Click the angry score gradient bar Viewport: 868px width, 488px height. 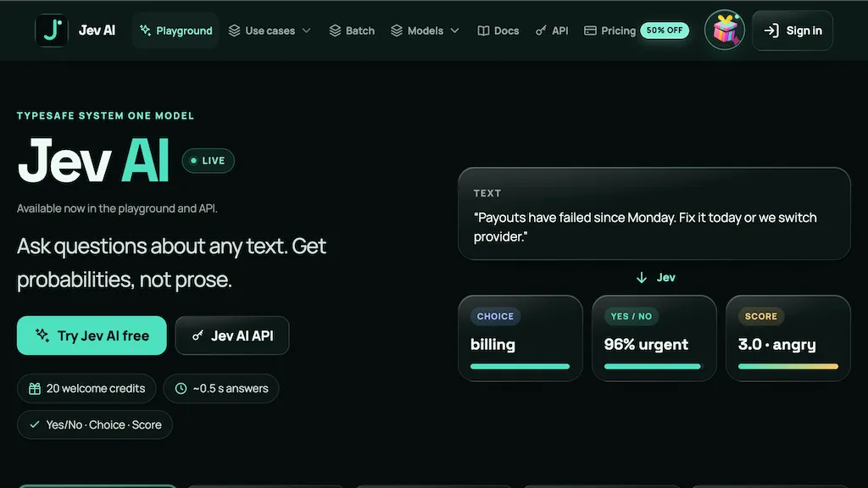coord(788,366)
